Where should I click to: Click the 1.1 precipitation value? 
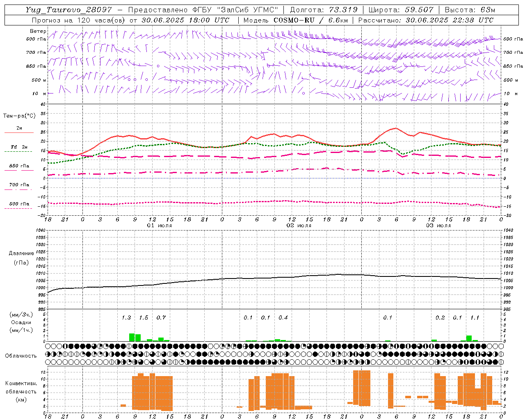[475, 318]
